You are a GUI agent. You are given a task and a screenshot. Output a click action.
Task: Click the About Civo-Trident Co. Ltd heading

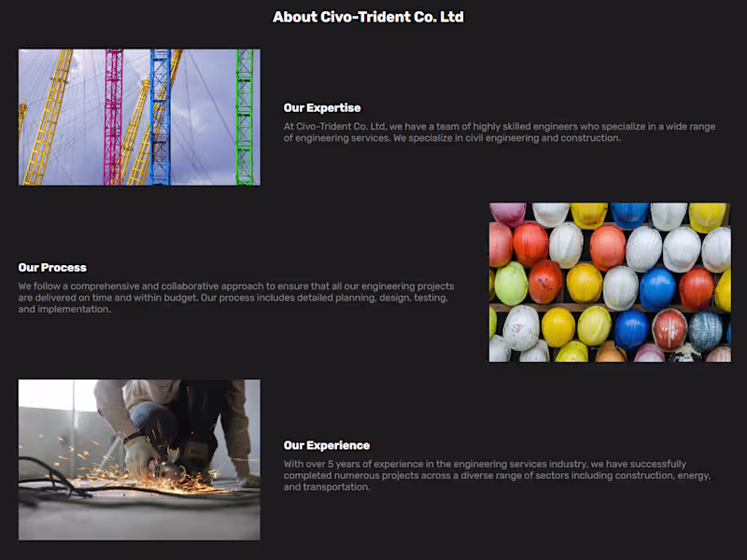[x=368, y=17]
